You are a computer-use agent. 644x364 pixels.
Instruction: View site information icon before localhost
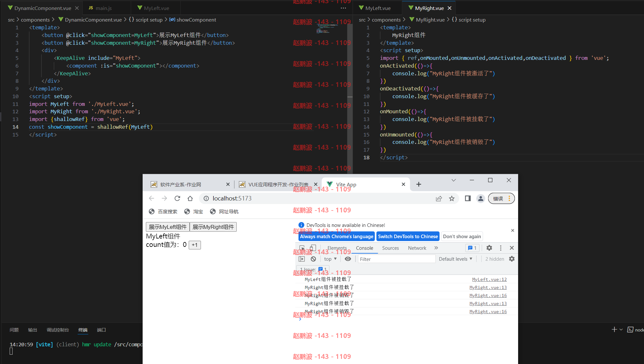coord(206,199)
